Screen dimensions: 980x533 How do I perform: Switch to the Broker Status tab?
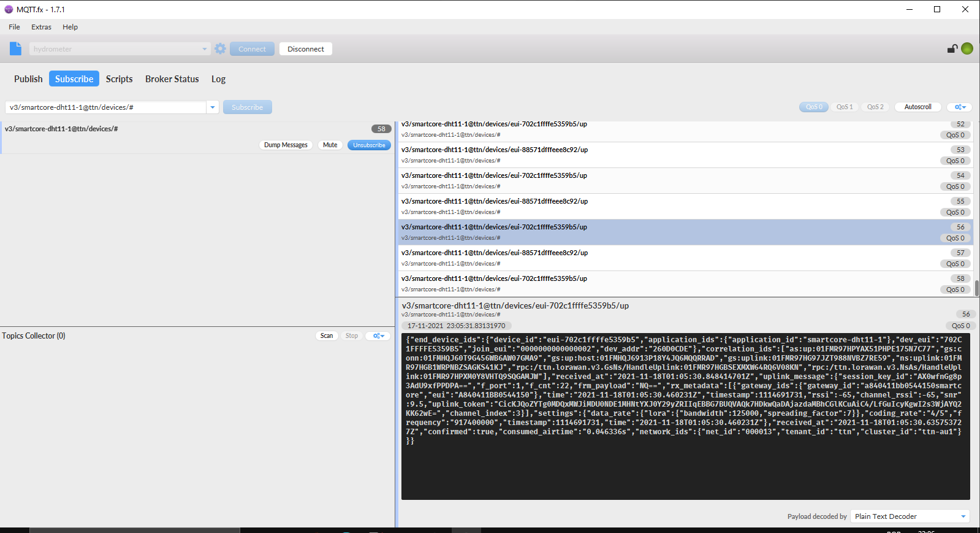click(x=172, y=79)
